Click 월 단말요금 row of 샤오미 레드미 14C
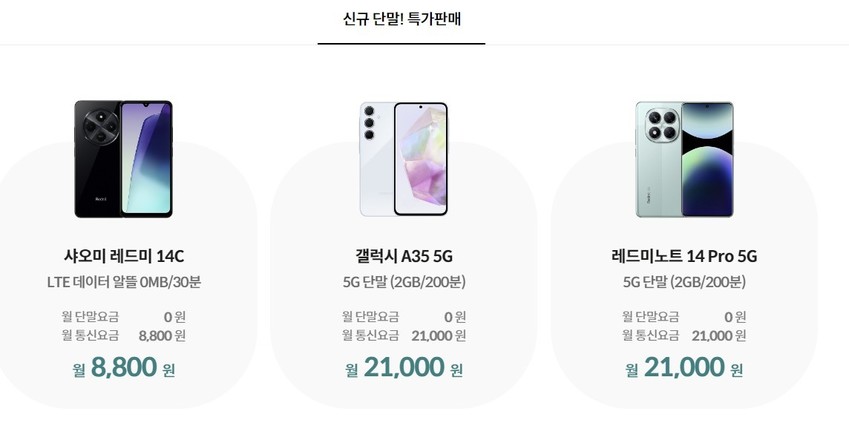This screenshot has width=849, height=426. 123,317
